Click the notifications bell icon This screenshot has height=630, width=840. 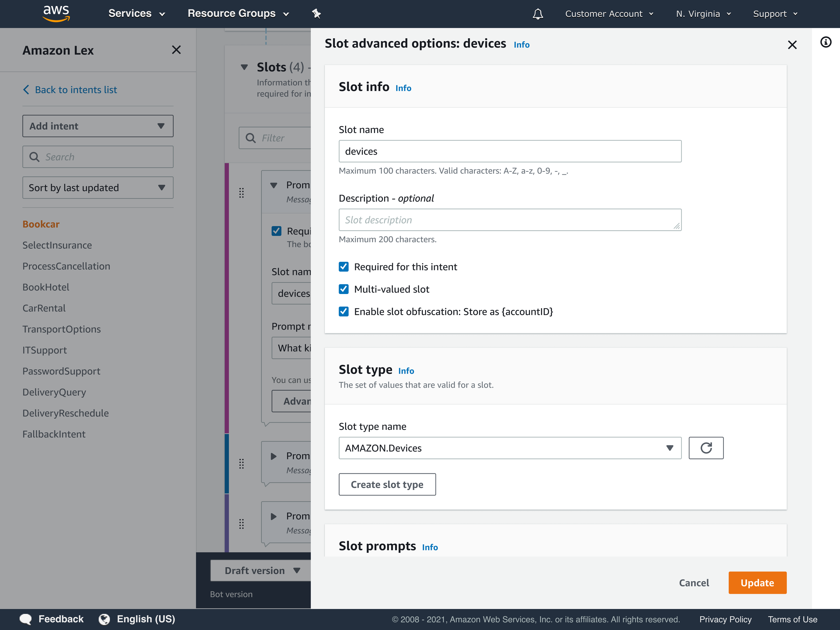click(537, 14)
